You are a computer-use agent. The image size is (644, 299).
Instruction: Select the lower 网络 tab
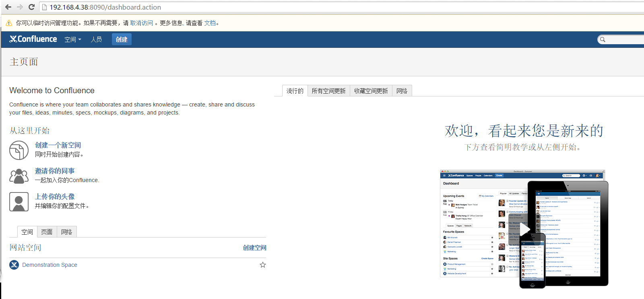tap(67, 232)
